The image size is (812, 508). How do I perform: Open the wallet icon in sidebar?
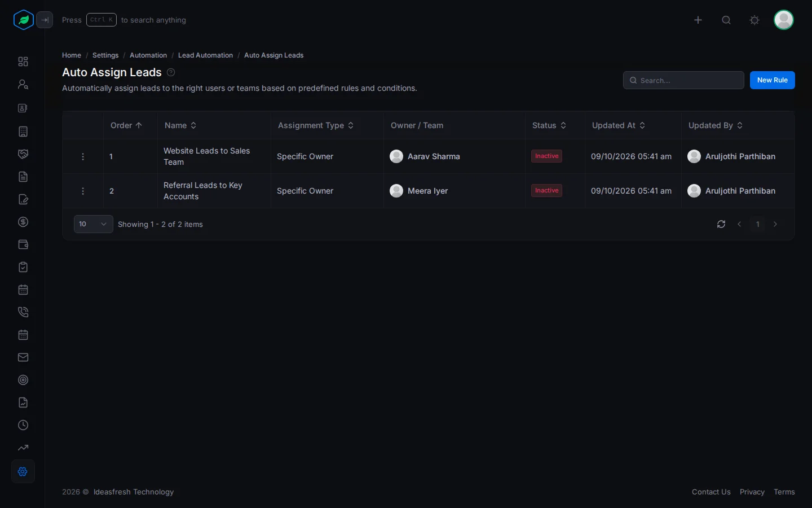tap(23, 244)
